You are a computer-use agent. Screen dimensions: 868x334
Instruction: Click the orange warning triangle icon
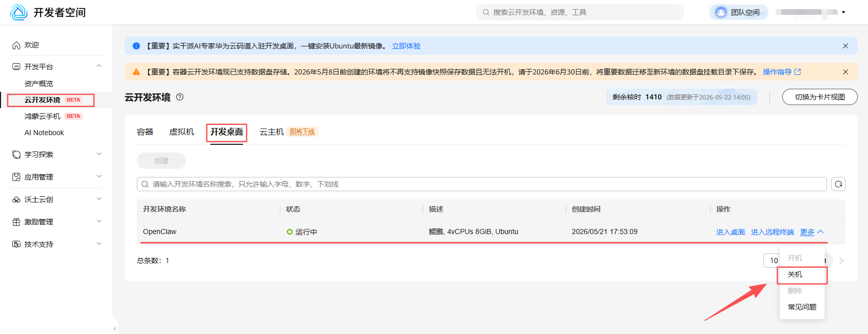136,72
